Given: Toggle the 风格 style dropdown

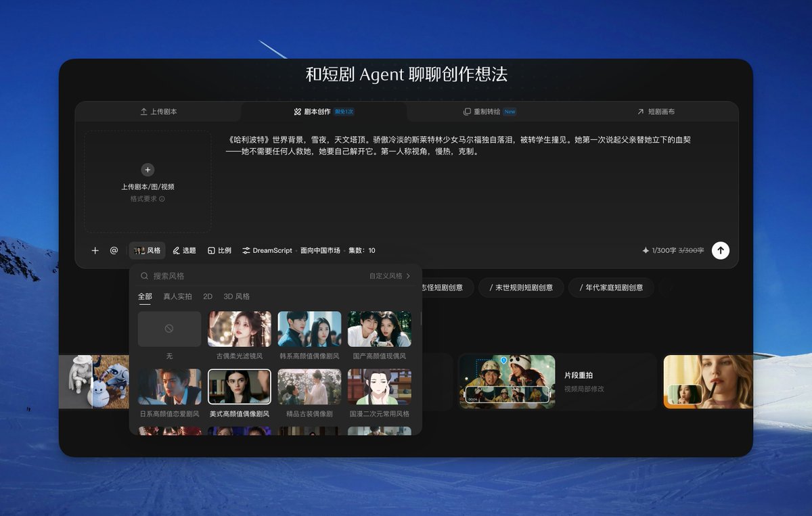Looking at the screenshot, I should coord(148,250).
